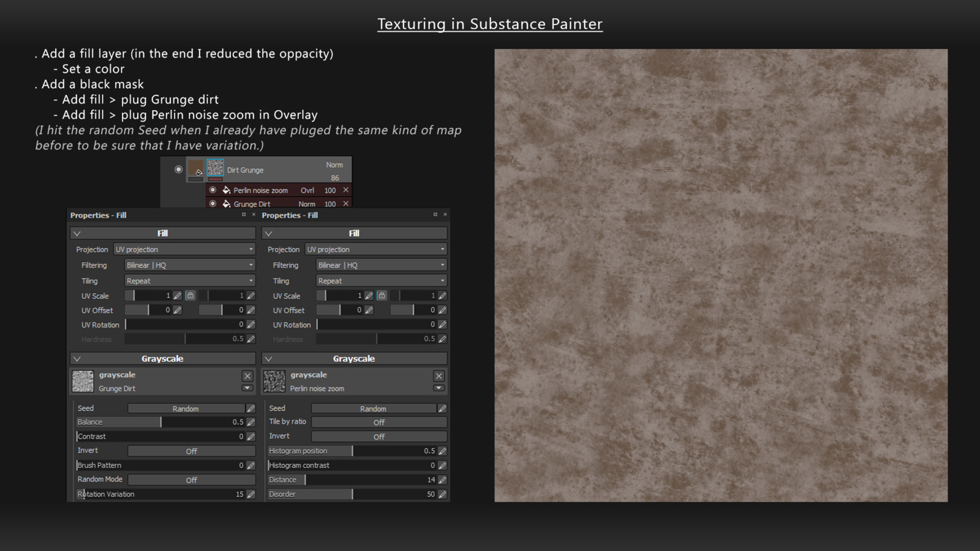Remove the Grunge Dirt effect with its X
Screen dimensions: 980x551
point(345,204)
